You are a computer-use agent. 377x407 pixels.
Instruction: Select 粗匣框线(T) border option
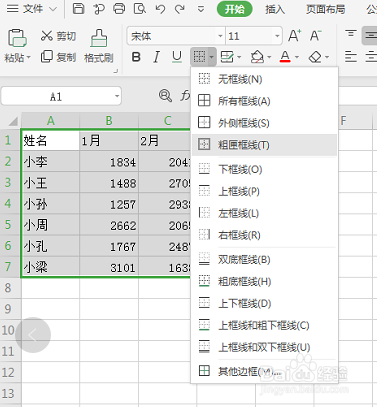(265, 145)
